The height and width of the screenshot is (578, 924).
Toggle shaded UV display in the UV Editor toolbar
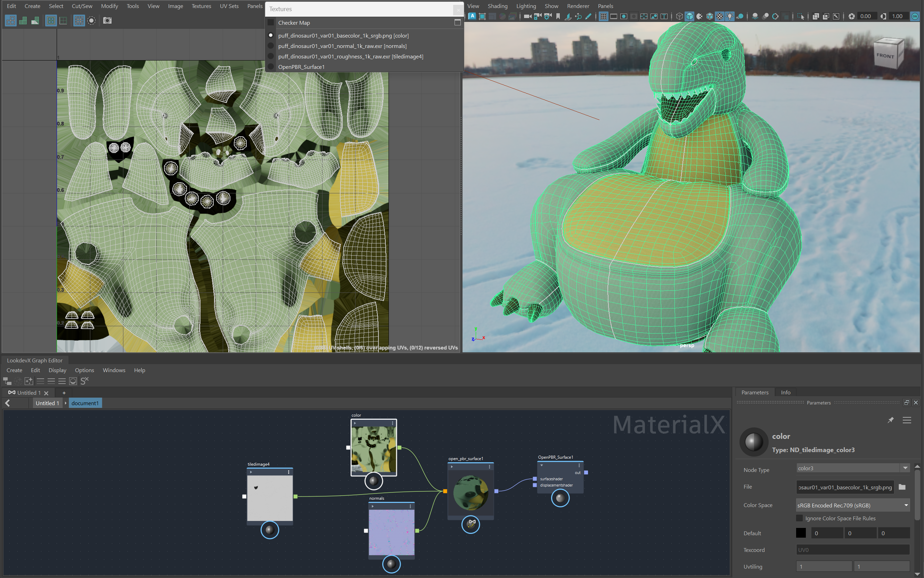[x=23, y=21]
